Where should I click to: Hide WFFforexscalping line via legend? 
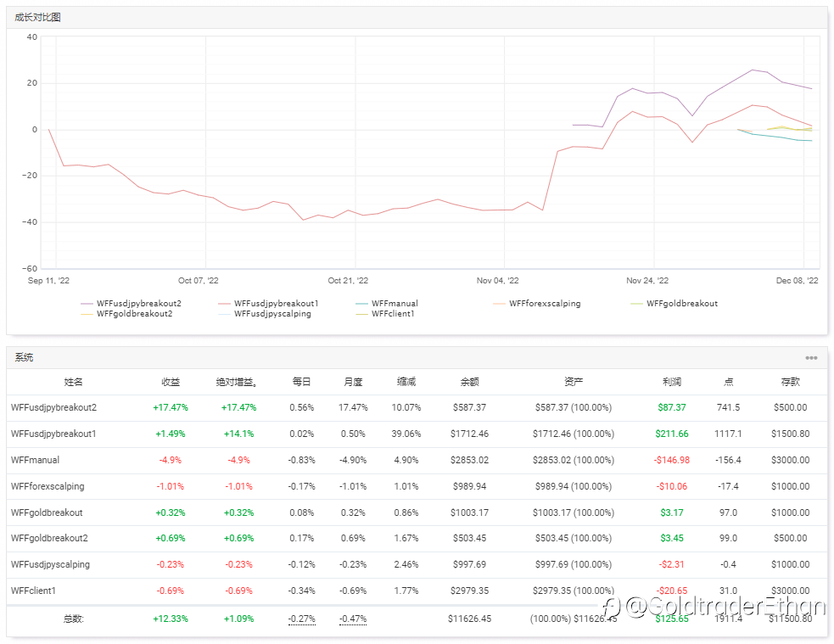(537, 304)
